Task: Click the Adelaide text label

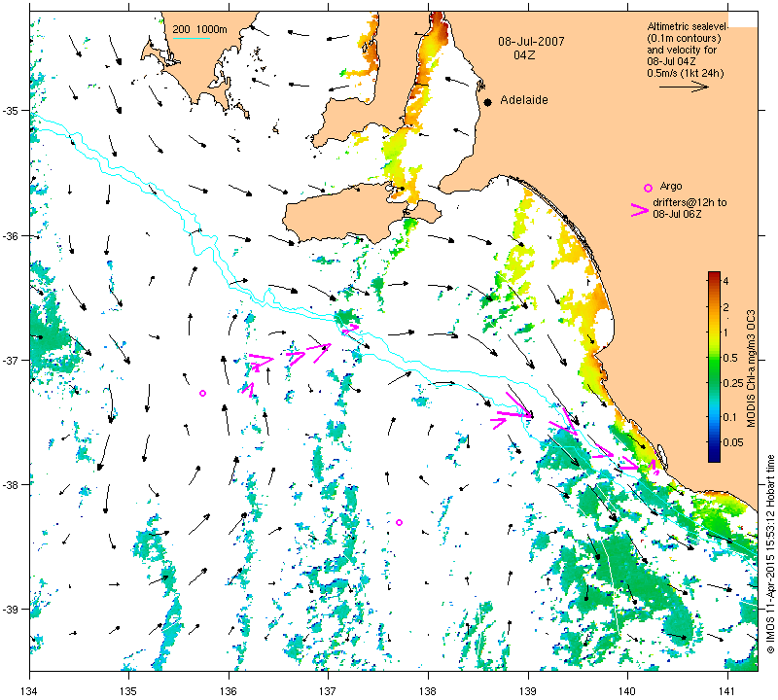Action: (524, 100)
